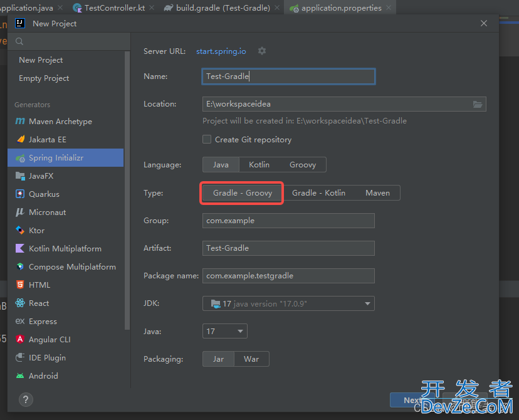
Task: Choose Maven build type
Action: (377, 193)
